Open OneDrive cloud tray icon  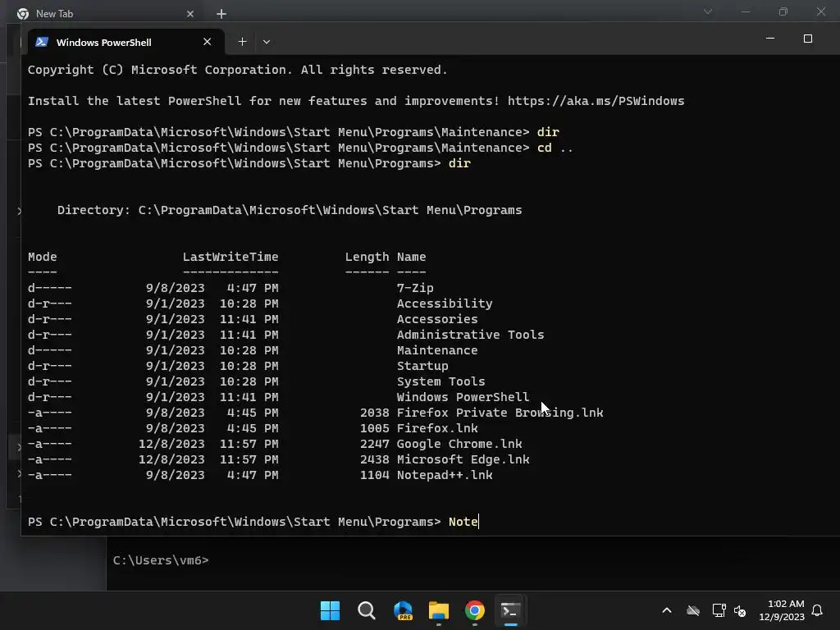(693, 610)
